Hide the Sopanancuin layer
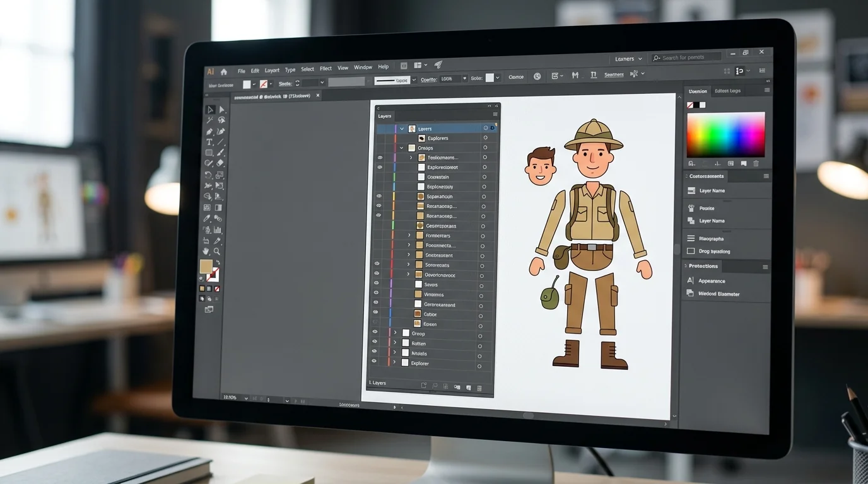Screen dimensions: 868x484 pyautogui.click(x=379, y=196)
